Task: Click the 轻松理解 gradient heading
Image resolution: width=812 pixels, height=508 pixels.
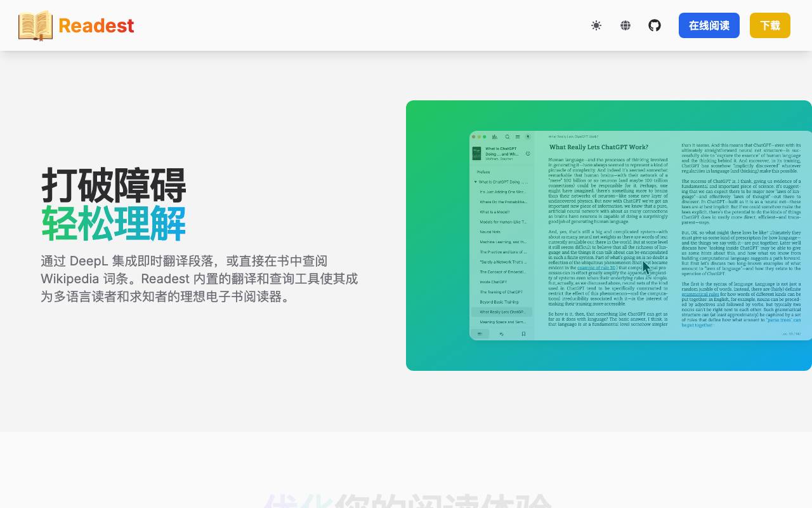Action: tap(114, 224)
